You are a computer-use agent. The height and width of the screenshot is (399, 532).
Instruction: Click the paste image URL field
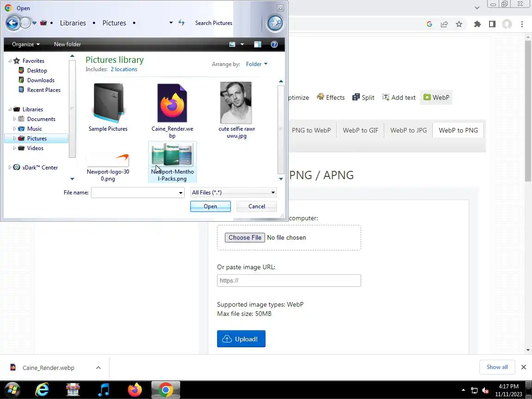click(x=289, y=281)
